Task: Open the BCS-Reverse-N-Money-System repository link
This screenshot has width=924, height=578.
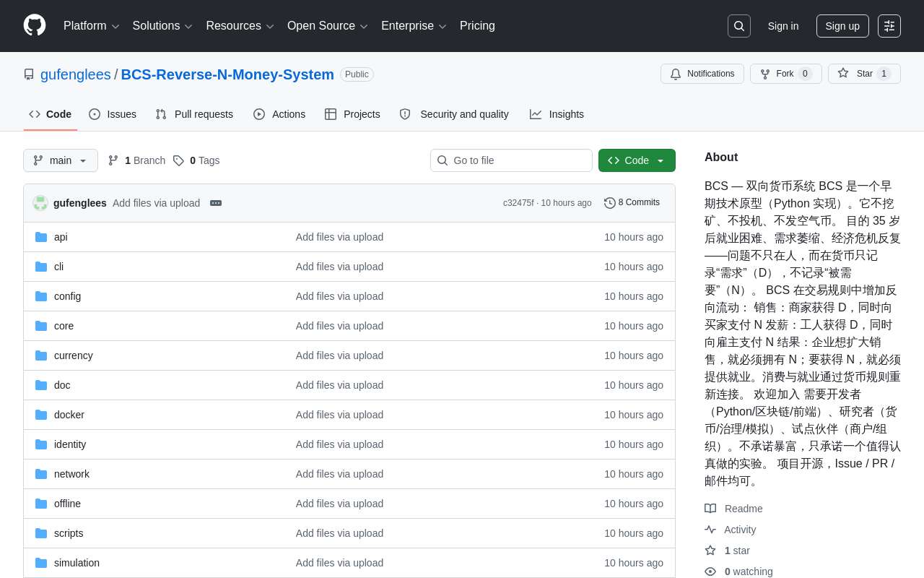Action: pos(227,74)
